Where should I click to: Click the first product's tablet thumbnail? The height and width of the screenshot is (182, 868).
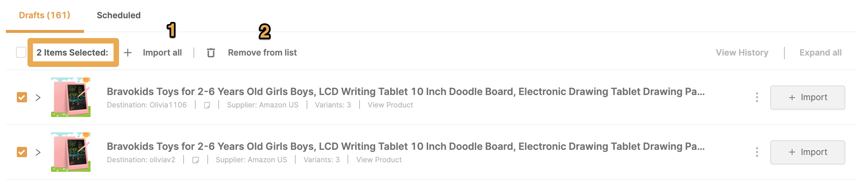click(71, 97)
